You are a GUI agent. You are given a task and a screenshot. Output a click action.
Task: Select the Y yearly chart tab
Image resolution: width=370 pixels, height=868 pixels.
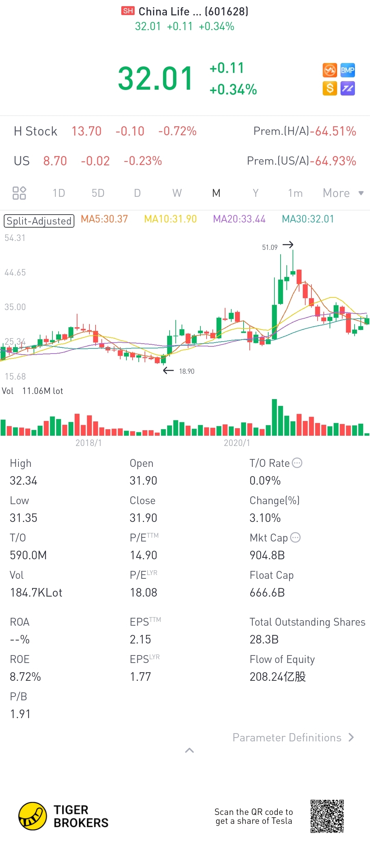click(x=256, y=193)
